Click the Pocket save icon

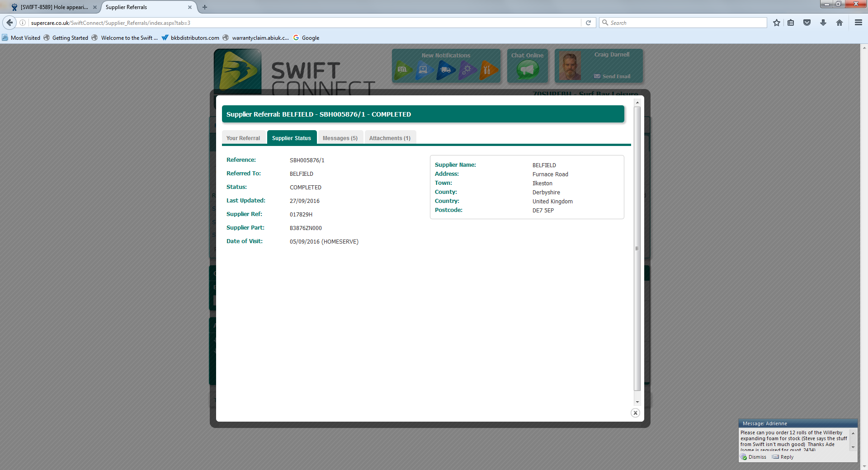807,23
